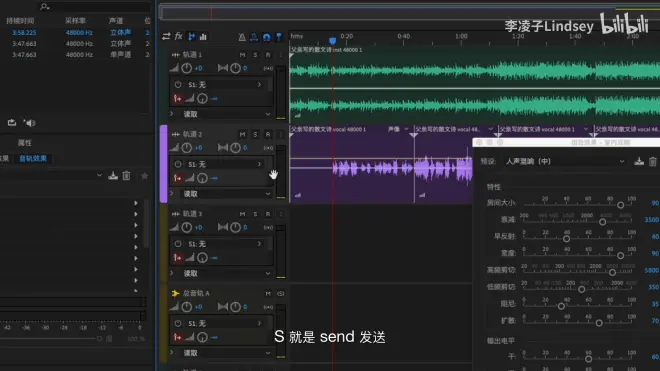This screenshot has height=371, width=660.
Task: Click 干 output level slider handle
Action: [588, 359]
